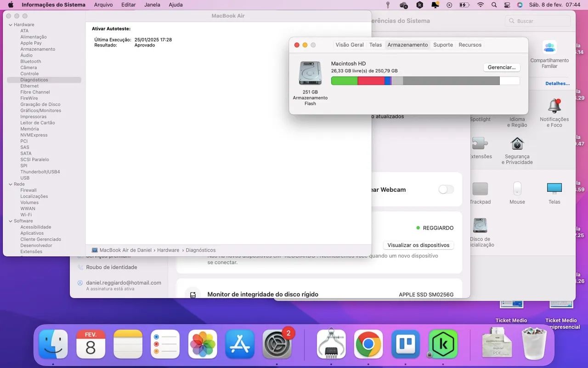
Task: Click the Spotlight search icon in the menu bar
Action: (494, 5)
